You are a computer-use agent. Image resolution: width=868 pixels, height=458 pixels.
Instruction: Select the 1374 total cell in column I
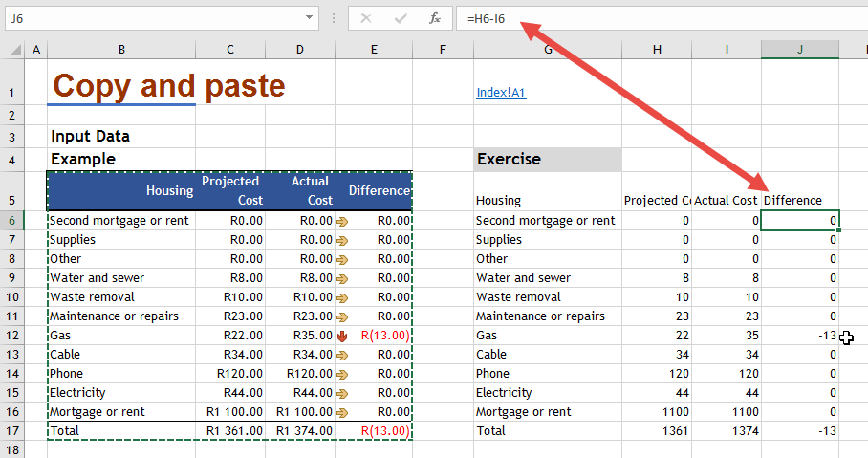pos(727,431)
